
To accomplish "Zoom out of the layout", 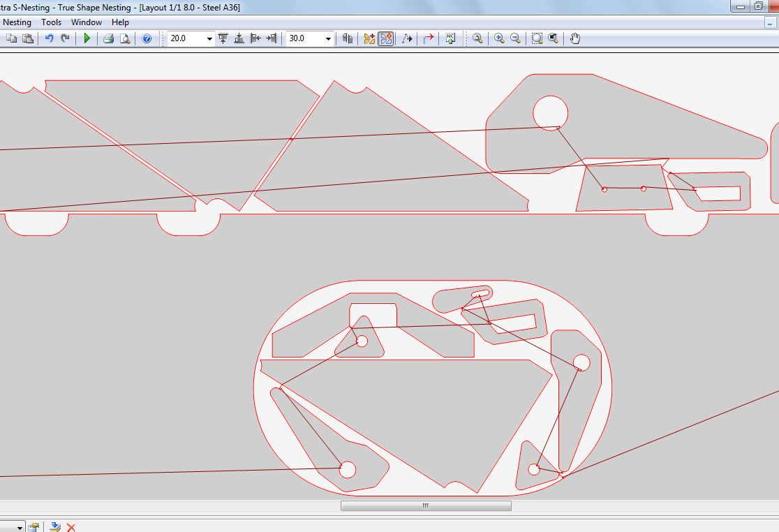I will pos(516,38).
